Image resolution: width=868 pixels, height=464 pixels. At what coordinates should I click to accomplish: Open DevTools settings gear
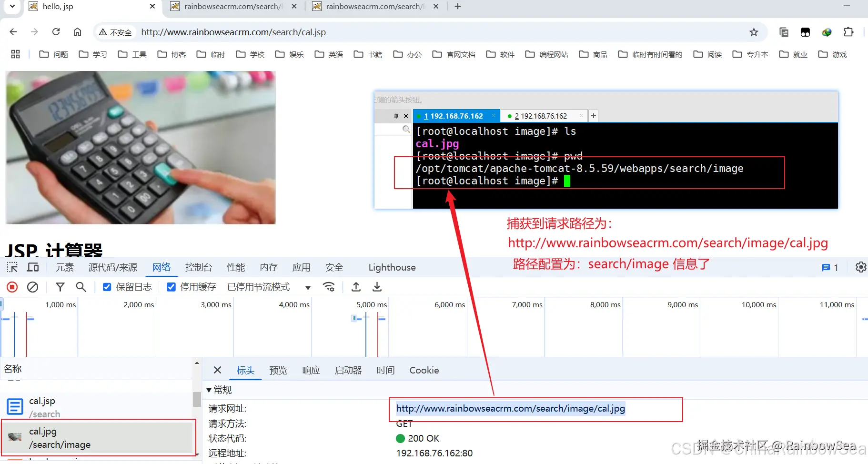(x=860, y=267)
